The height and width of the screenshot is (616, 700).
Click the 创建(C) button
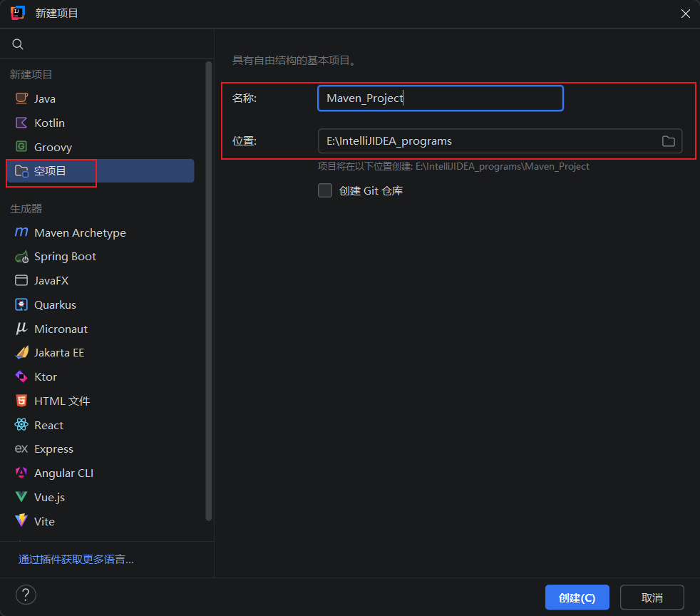[577, 597]
